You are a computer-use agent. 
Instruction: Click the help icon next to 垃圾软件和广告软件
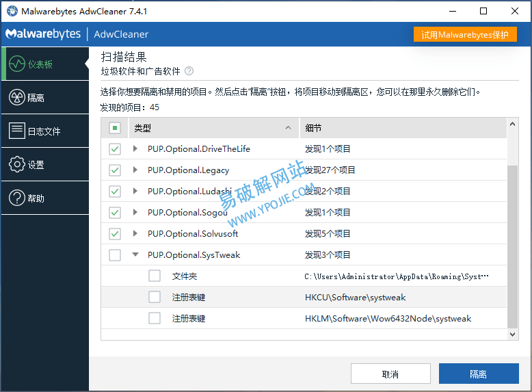pos(189,71)
